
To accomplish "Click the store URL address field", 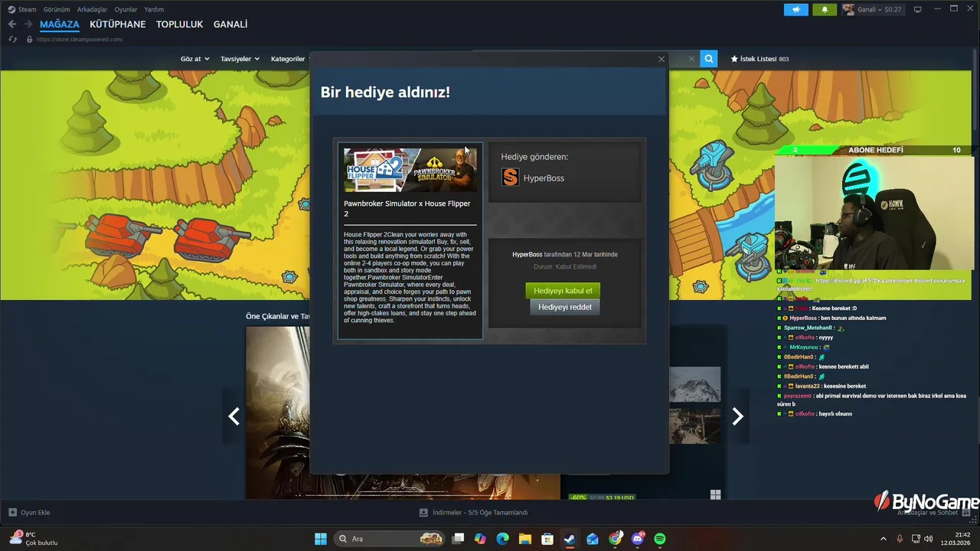I will coord(80,39).
